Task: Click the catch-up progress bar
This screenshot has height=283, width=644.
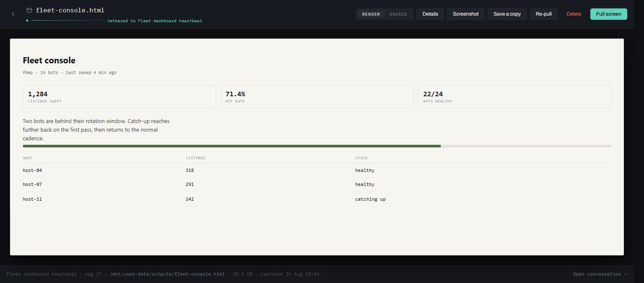Action: pos(317,146)
